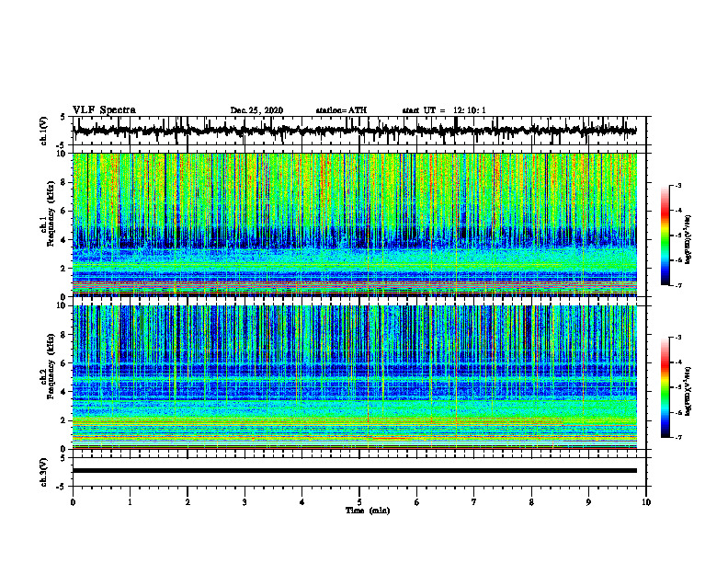Click the thick black ch.3 trace
Image resolution: width=728 pixels, height=563 pixels.
coord(355,471)
